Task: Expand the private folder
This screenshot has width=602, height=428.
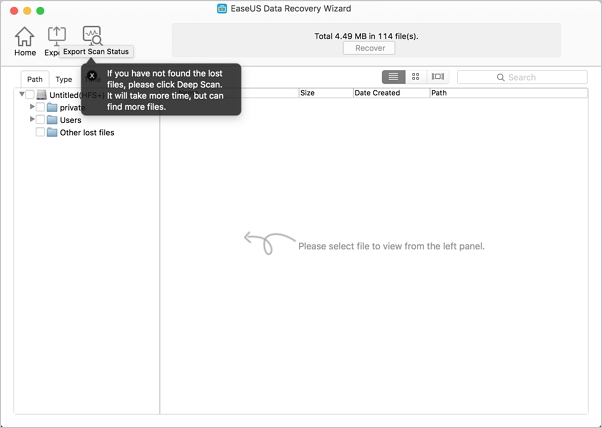Action: [32, 107]
